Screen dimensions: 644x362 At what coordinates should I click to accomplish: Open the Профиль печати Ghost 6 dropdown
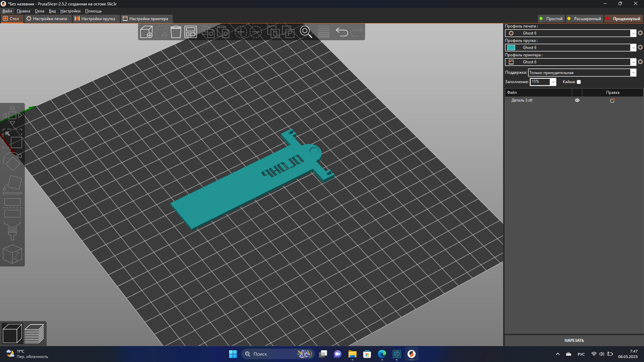(x=633, y=33)
